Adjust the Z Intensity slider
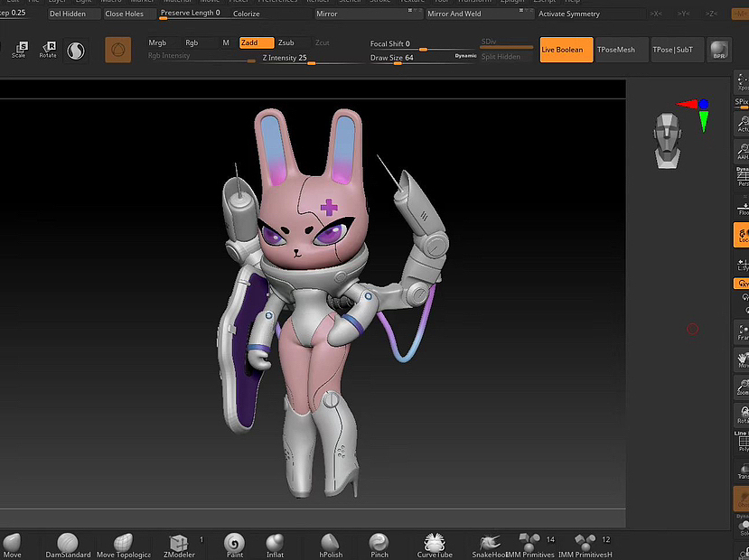The image size is (749, 560). click(312, 58)
